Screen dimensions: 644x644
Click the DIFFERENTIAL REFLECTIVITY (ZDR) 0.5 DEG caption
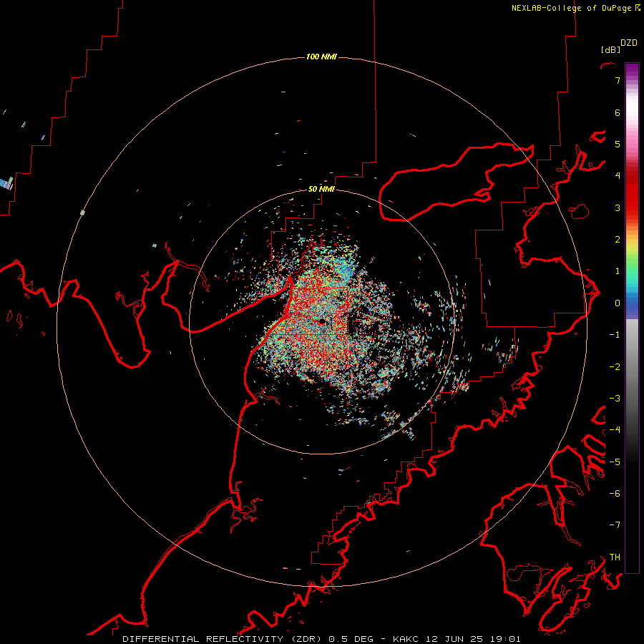click(x=248, y=639)
